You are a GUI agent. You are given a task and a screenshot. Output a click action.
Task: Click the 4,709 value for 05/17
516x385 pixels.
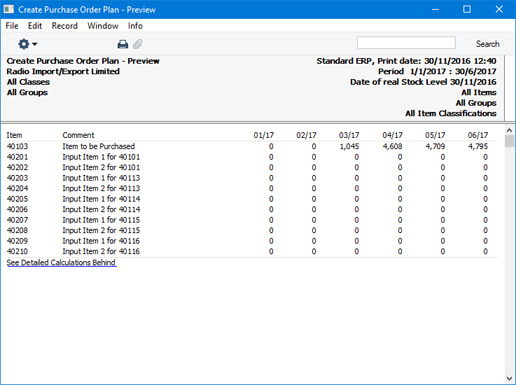point(435,146)
